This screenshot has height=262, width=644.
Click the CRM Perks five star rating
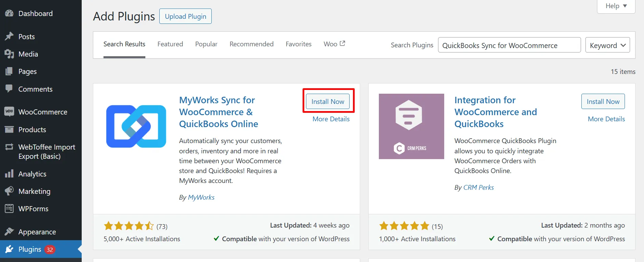point(404,226)
